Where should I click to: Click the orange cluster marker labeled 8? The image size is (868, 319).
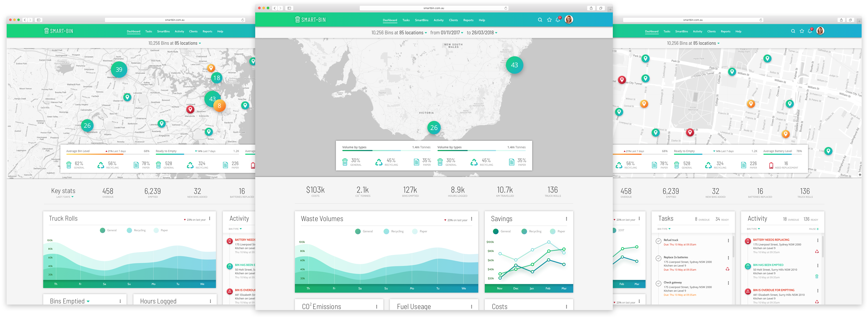(219, 106)
